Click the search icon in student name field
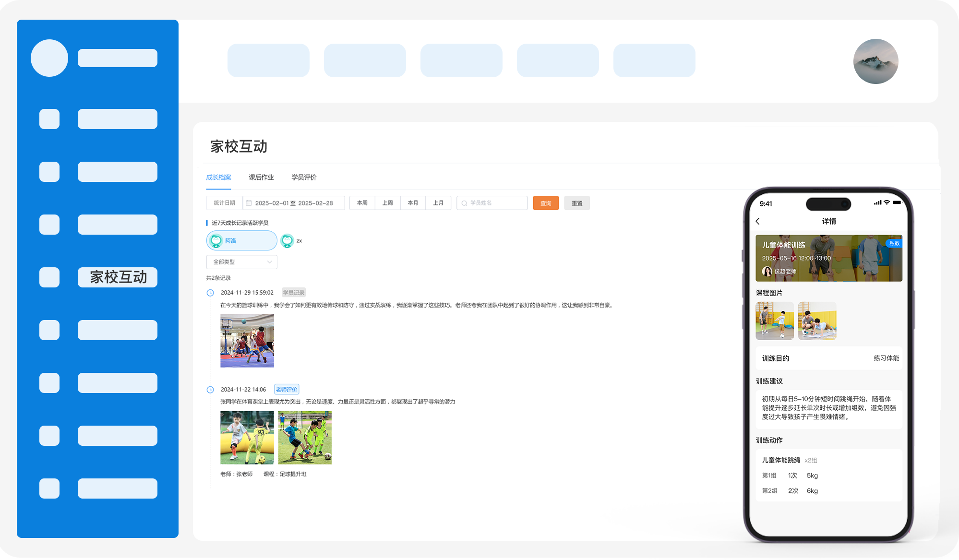 [464, 203]
